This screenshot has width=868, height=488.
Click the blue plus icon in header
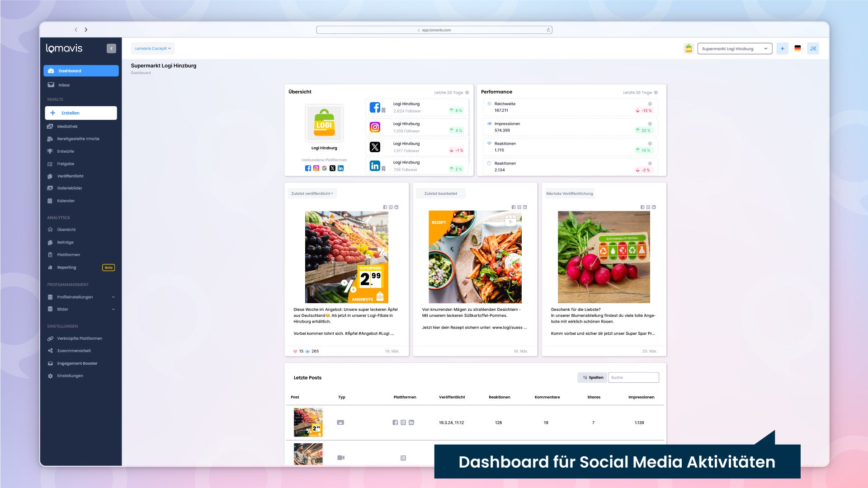click(782, 49)
